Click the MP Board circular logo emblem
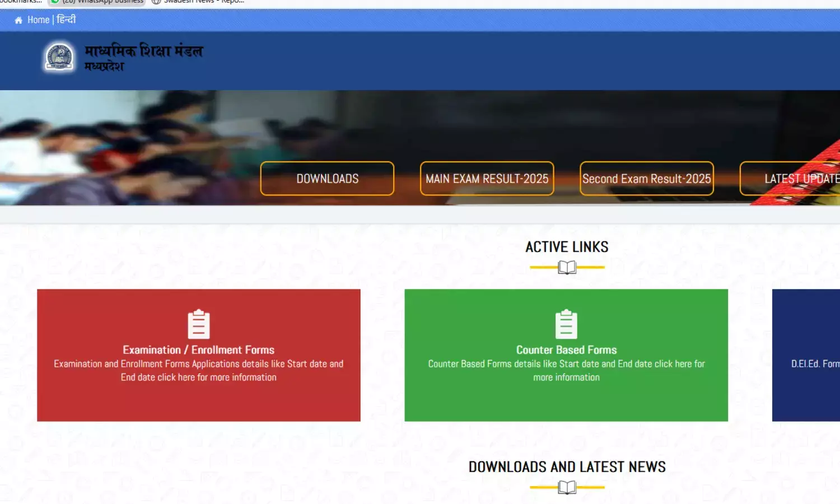 tap(59, 57)
